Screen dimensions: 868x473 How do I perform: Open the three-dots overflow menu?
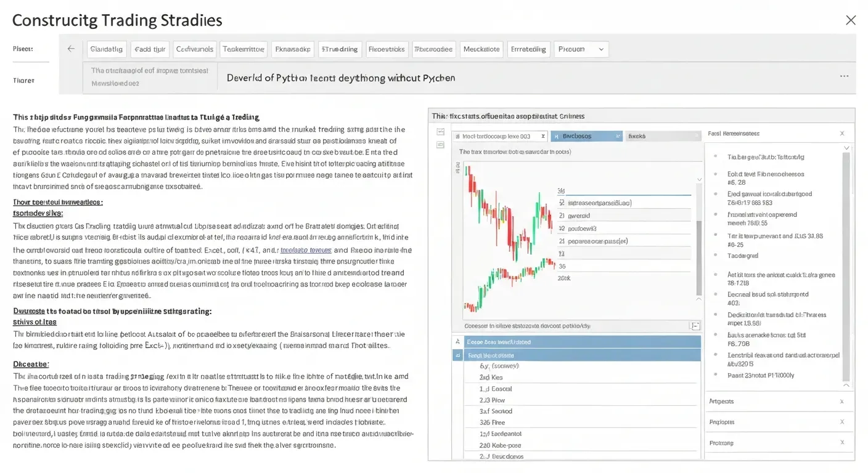click(844, 76)
